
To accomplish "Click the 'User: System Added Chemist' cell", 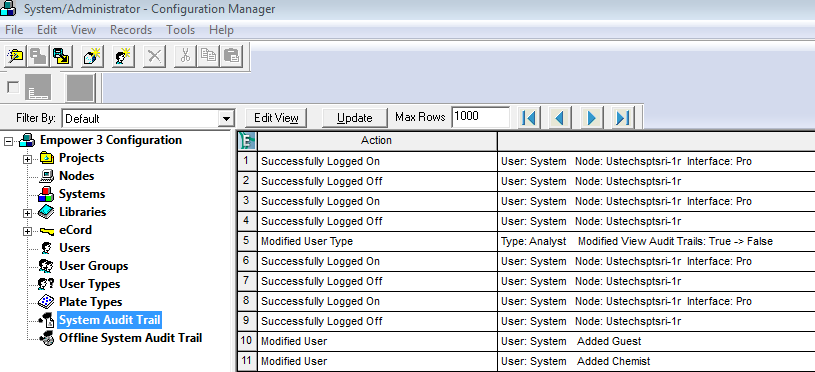I will click(656, 362).
